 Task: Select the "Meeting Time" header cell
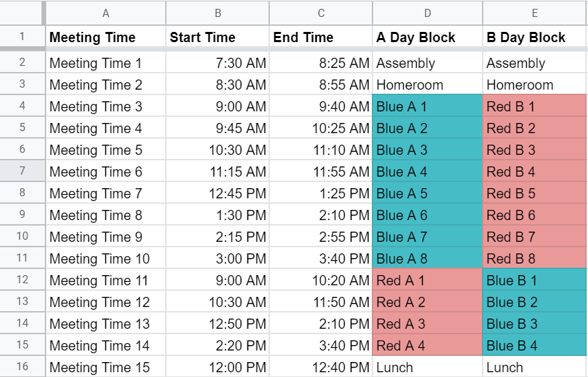tap(105, 37)
